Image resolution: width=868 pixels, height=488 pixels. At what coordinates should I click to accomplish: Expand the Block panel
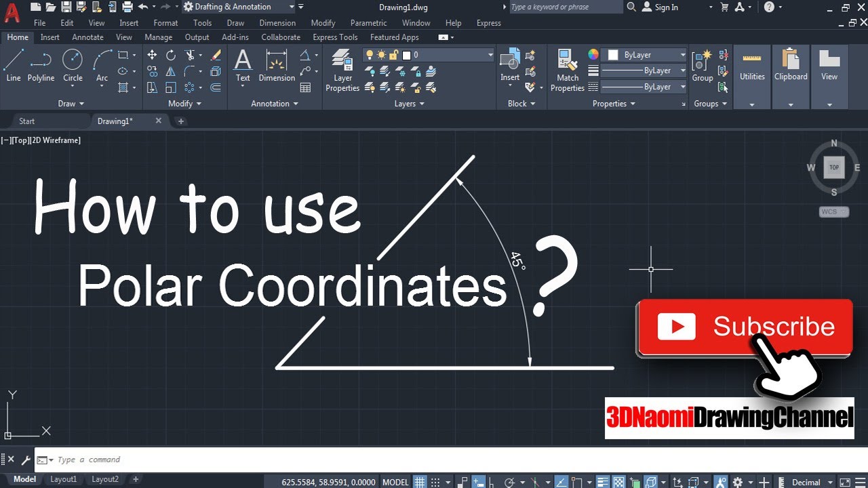coord(521,104)
